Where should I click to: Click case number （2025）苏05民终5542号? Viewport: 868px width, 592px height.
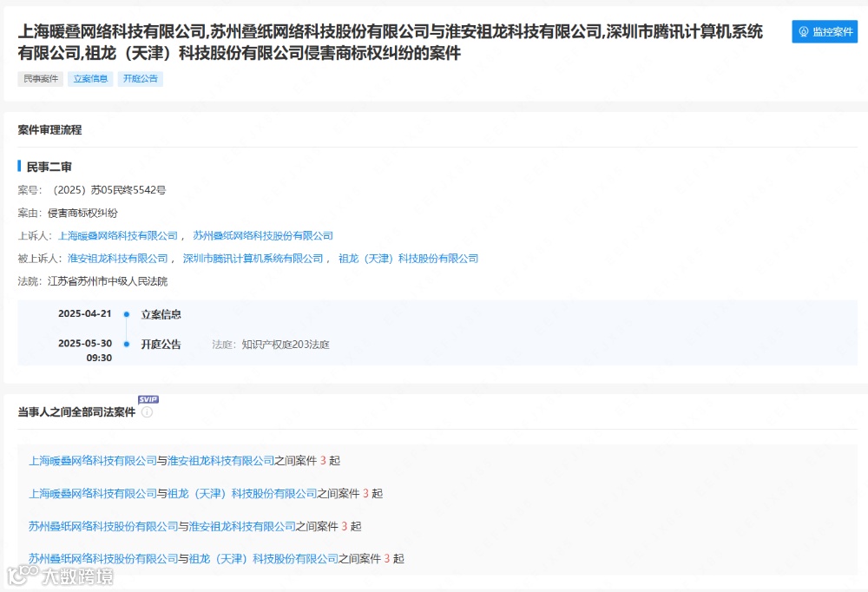[108, 190]
